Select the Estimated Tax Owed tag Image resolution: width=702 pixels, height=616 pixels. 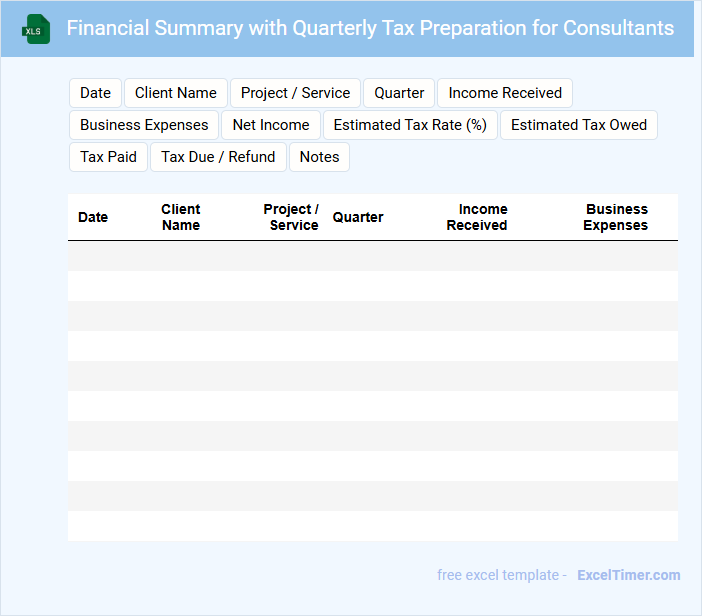(x=579, y=125)
